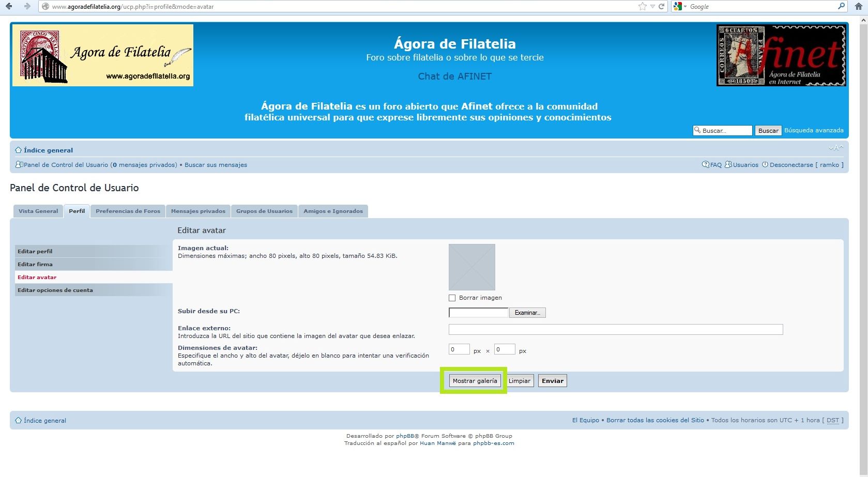
Task: Switch to Preferencias de Foros tab
Action: click(x=128, y=211)
